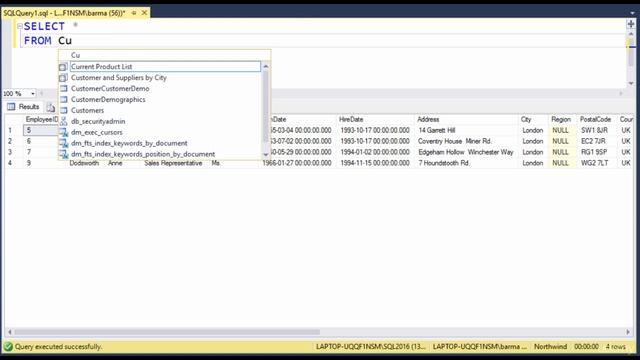Click the Region column header
The width and height of the screenshot is (640, 360).
[562, 120]
